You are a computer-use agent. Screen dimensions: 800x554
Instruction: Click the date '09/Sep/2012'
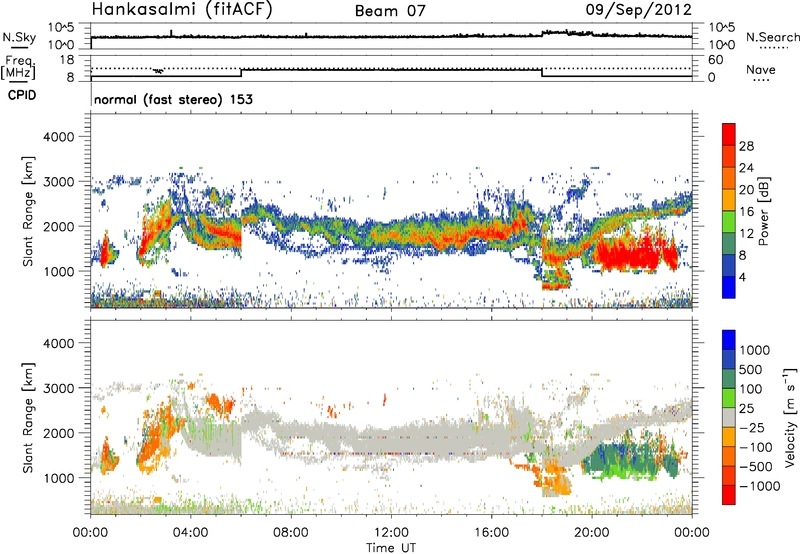[639, 10]
